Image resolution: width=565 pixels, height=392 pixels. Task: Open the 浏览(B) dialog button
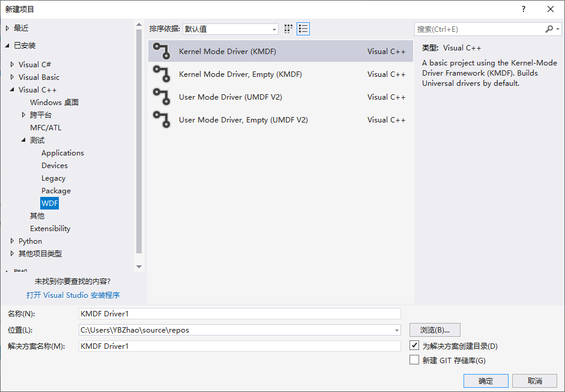pyautogui.click(x=434, y=330)
